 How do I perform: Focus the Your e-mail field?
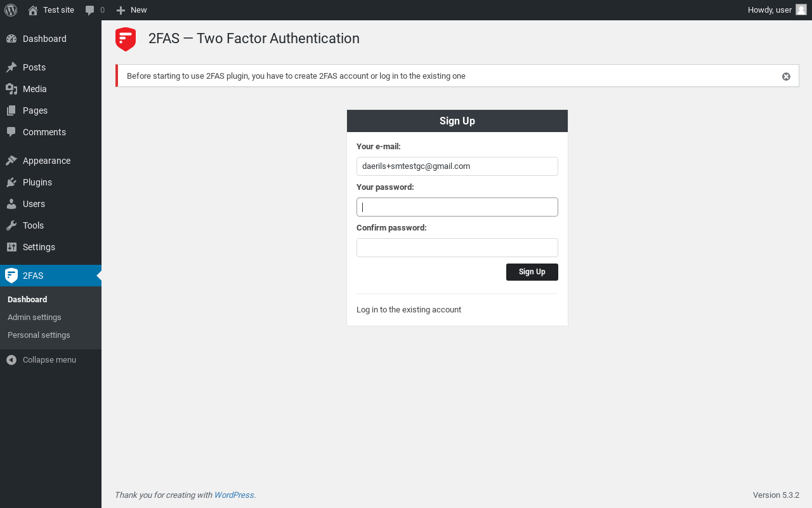[457, 166]
